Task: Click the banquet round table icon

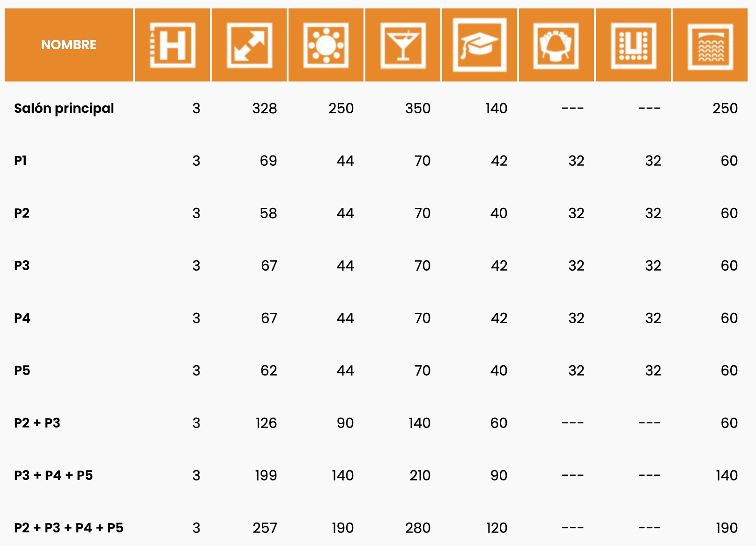Action: (x=326, y=45)
